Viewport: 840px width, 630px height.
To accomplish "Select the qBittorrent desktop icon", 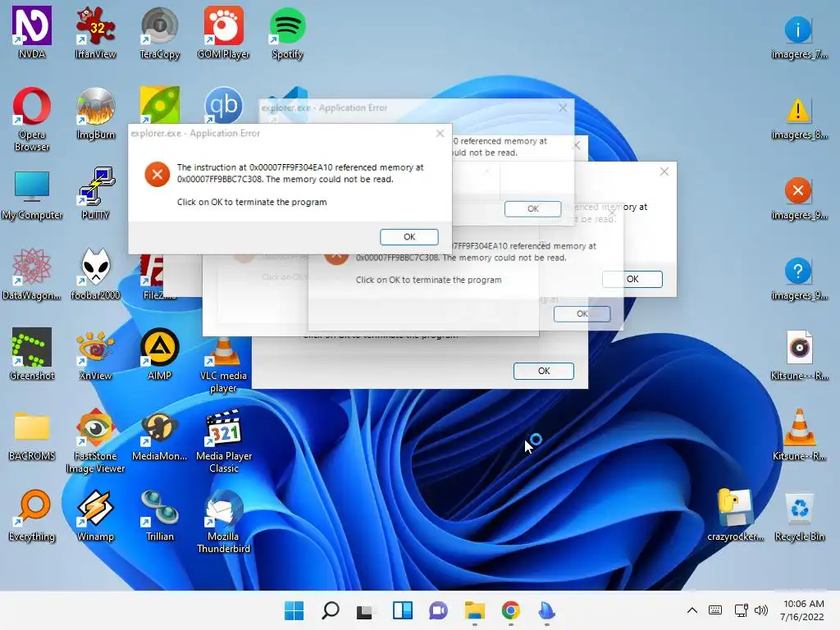I will pos(223,106).
